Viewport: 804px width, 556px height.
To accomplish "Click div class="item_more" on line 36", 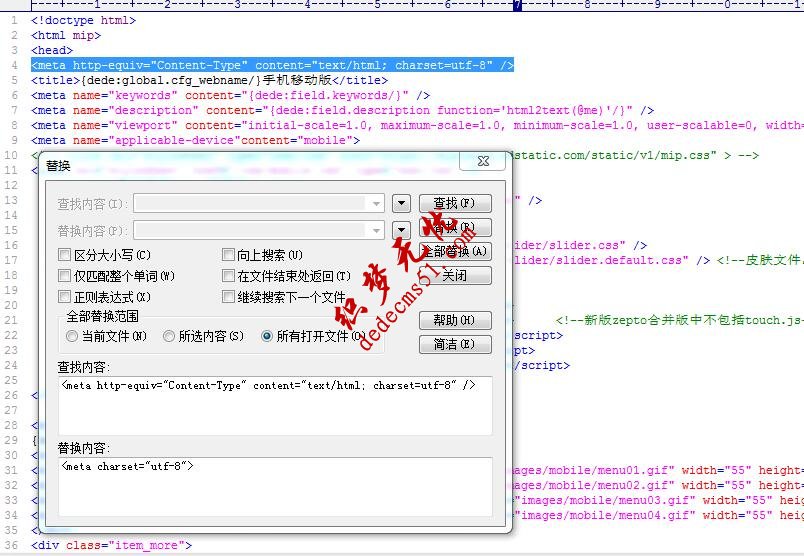I will pyautogui.click(x=111, y=545).
